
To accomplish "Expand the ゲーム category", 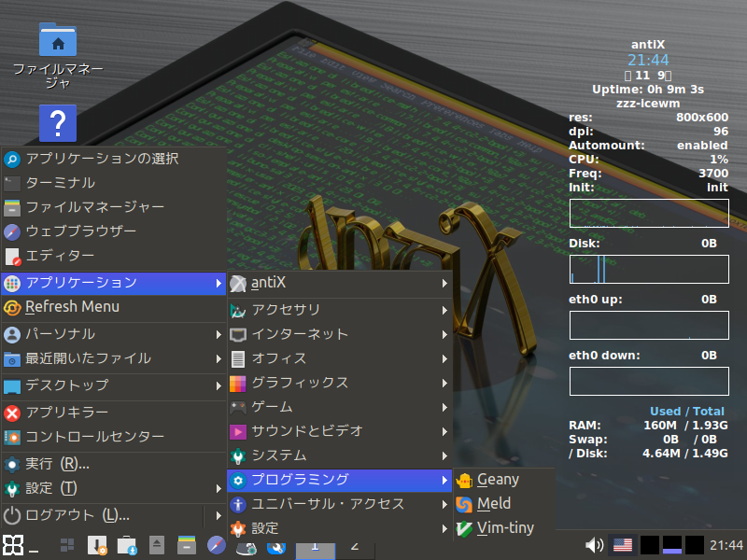I will [x=340, y=407].
